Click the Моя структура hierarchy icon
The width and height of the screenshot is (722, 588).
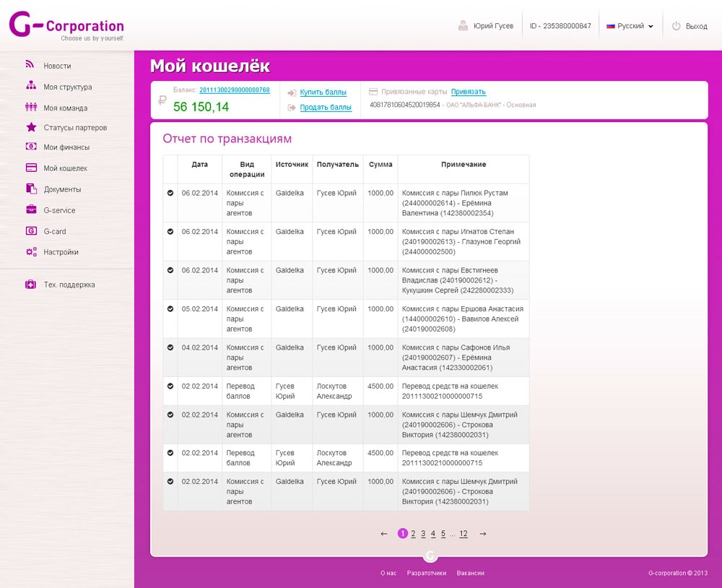pyautogui.click(x=31, y=85)
